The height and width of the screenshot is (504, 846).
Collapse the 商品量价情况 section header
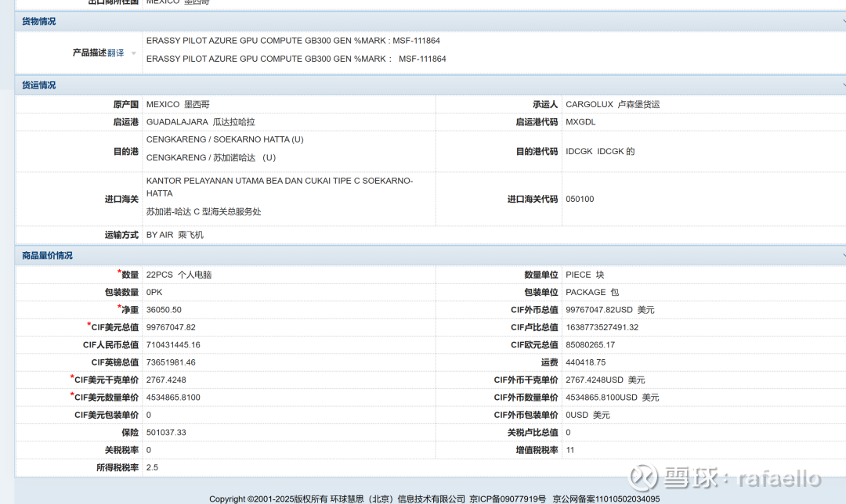[x=430, y=255]
